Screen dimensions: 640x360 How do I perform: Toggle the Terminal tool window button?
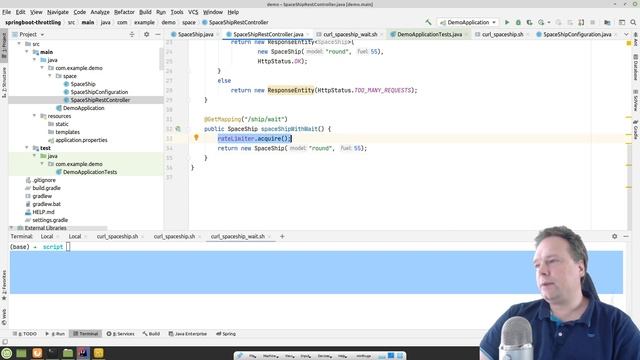click(x=86, y=334)
